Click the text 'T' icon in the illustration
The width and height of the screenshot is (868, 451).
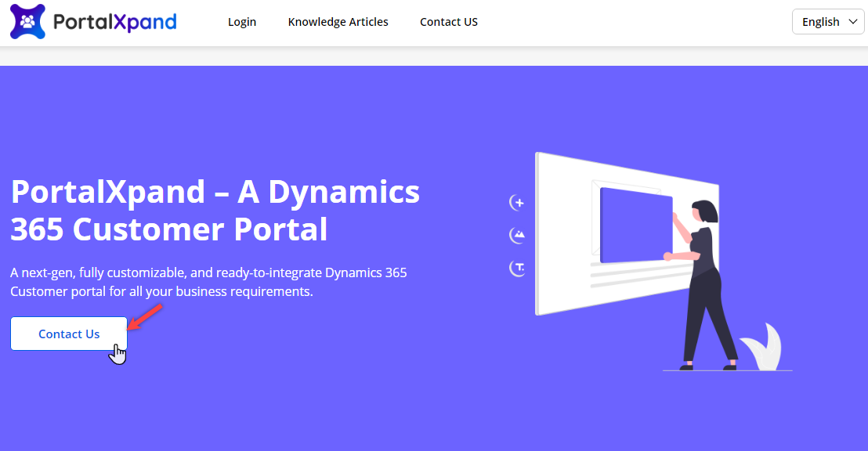pyautogui.click(x=517, y=269)
